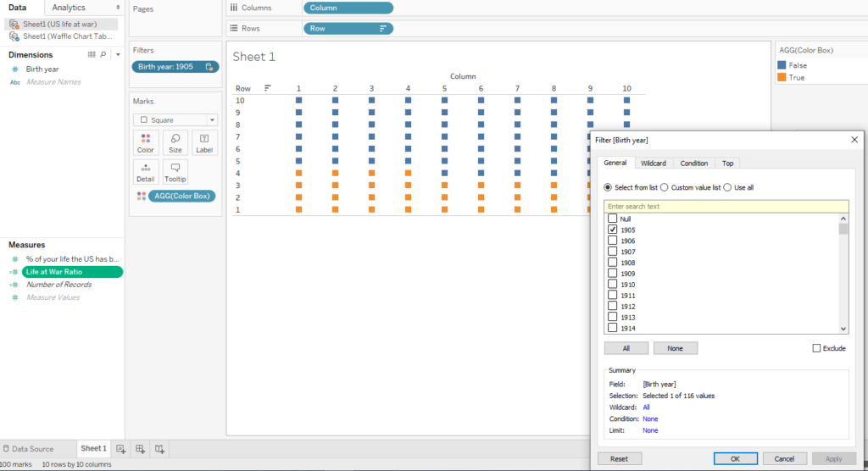Screen dimensions: 868x471
Task: Click the view data grid icon in Dimensions
Action: point(92,54)
